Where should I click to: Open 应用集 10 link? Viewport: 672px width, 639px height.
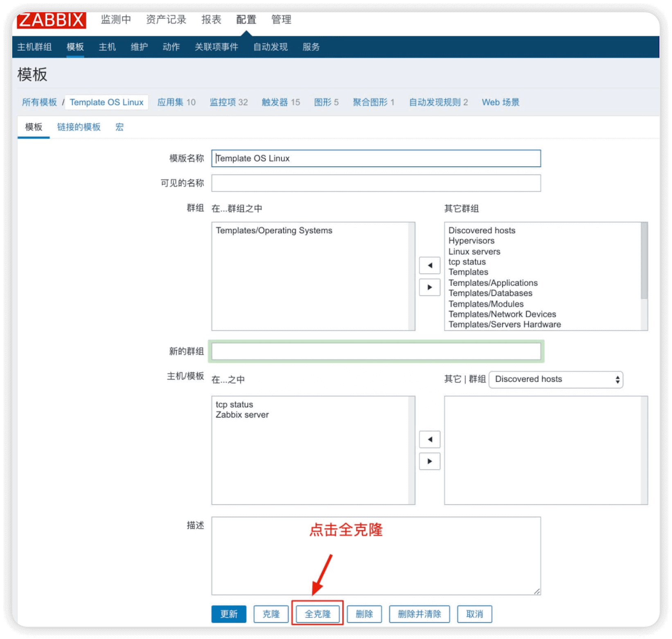[x=176, y=102]
